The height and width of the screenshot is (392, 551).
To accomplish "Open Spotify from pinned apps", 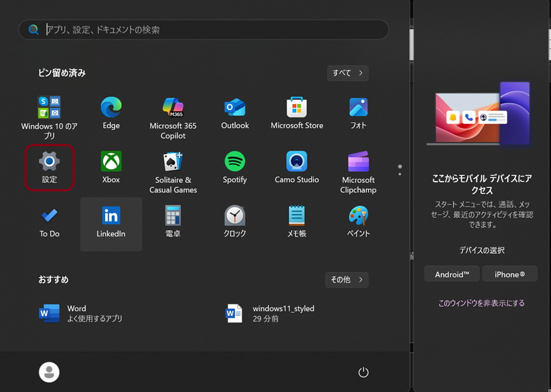I will click(234, 167).
